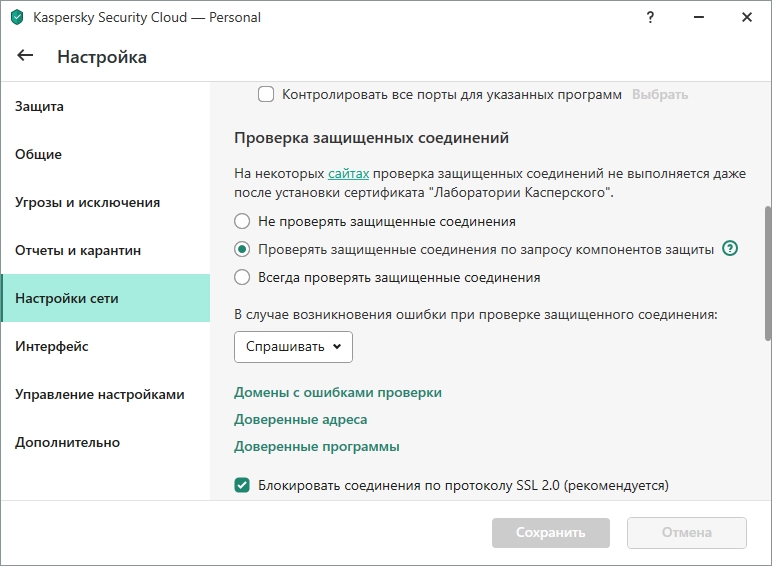Open 'Доверенные программы' link

(x=317, y=446)
